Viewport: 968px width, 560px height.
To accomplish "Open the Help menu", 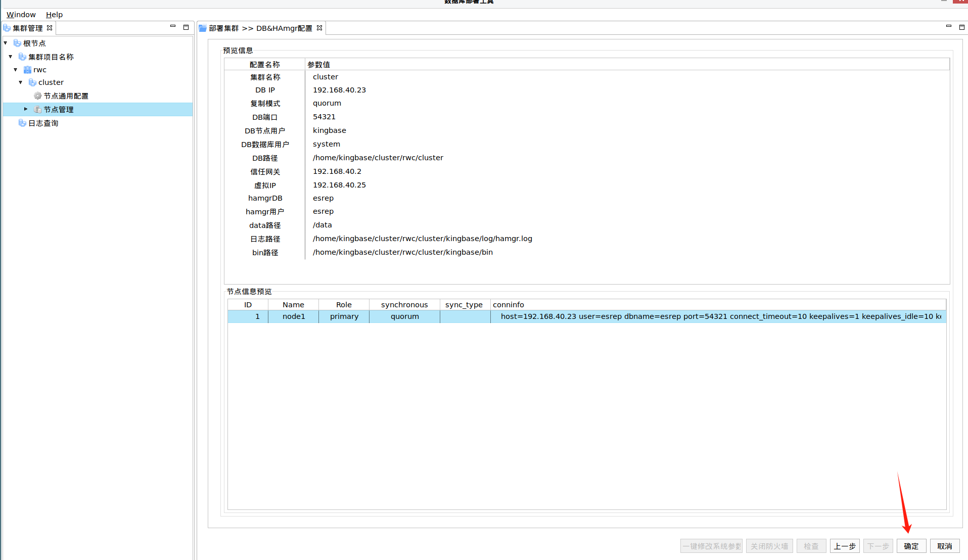I will tap(54, 15).
